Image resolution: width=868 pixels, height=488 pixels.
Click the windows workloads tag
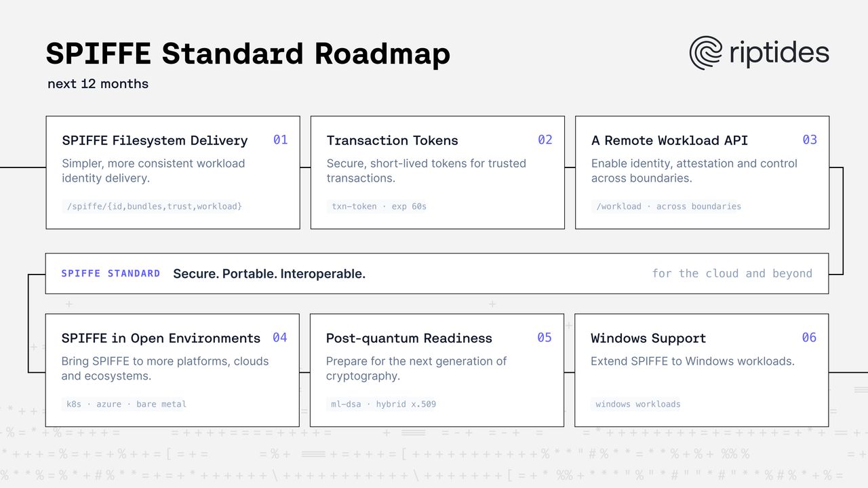(638, 404)
